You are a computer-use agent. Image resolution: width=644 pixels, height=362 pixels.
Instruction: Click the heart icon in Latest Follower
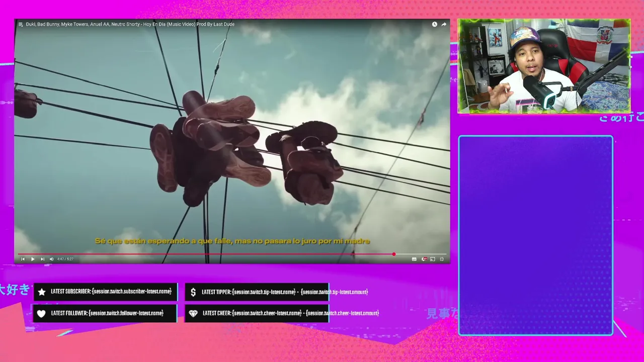[x=41, y=314]
